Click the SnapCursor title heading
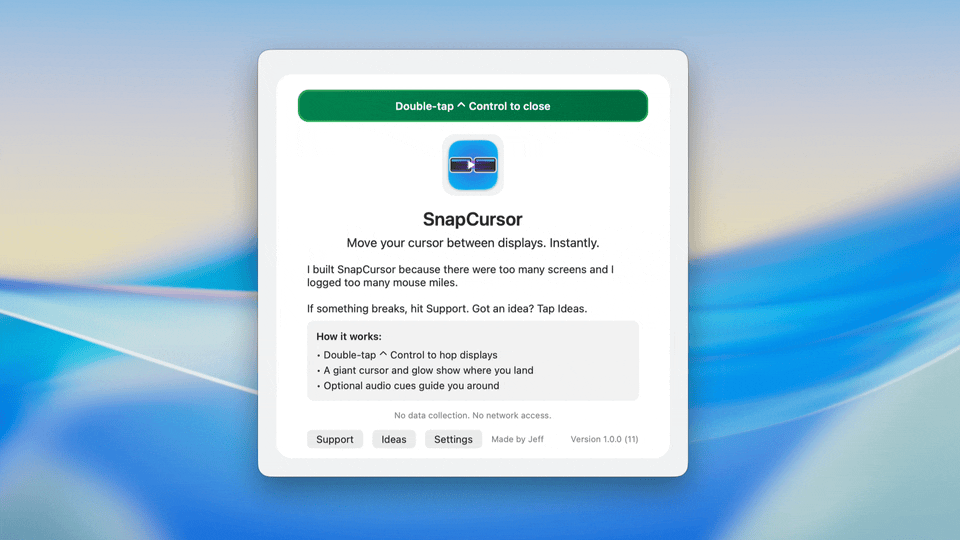This screenshot has width=960, height=540. pyautogui.click(x=473, y=219)
